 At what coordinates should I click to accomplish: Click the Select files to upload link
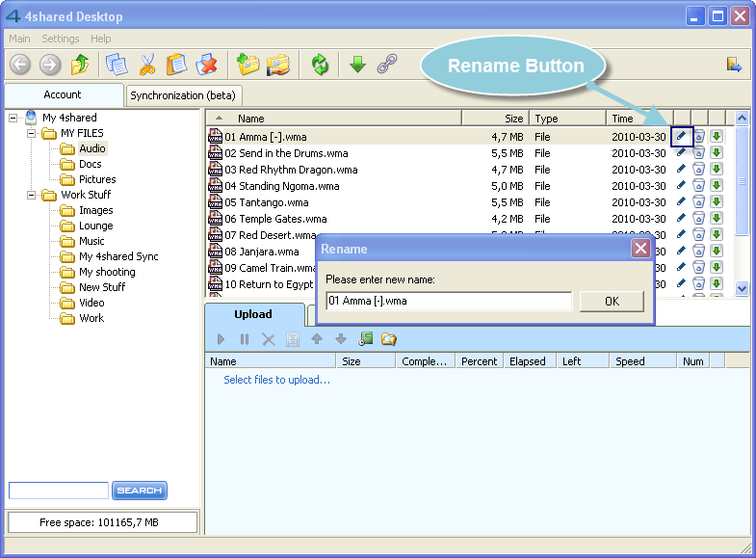[276, 380]
